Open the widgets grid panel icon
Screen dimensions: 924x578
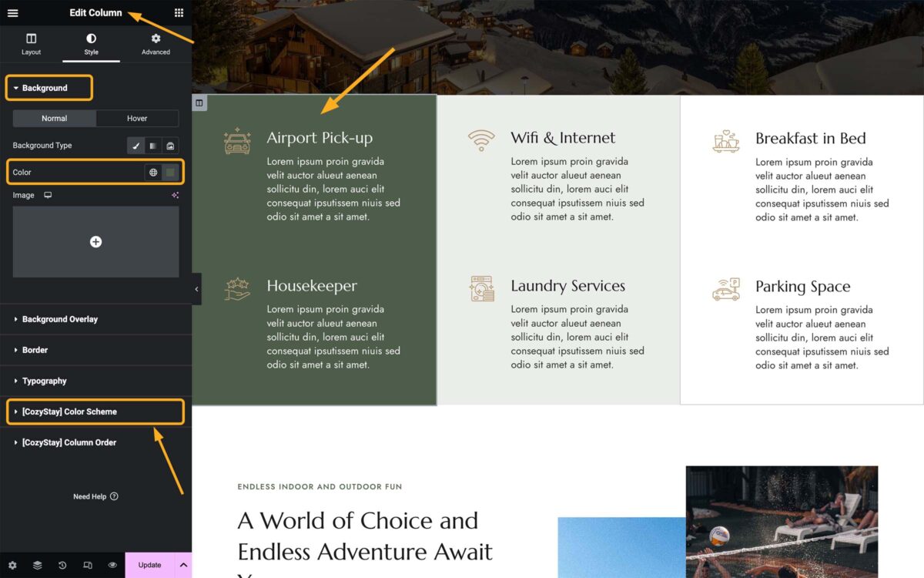[x=179, y=12]
